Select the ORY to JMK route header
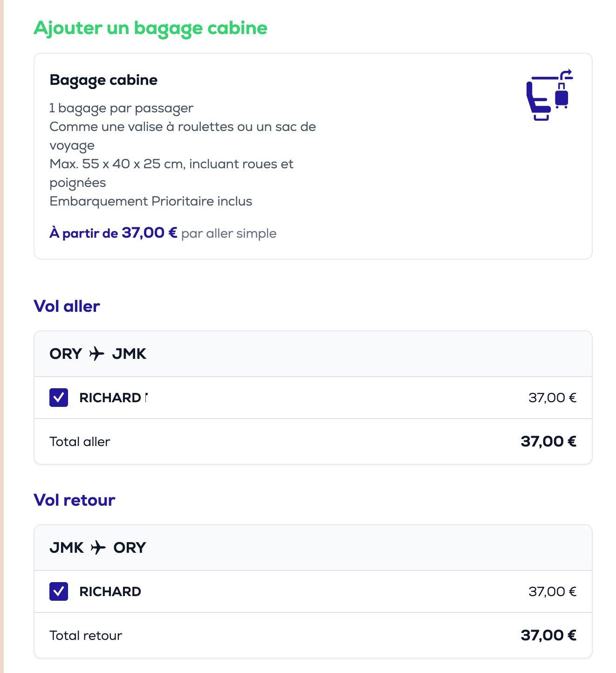This screenshot has width=616, height=673. coord(313,354)
